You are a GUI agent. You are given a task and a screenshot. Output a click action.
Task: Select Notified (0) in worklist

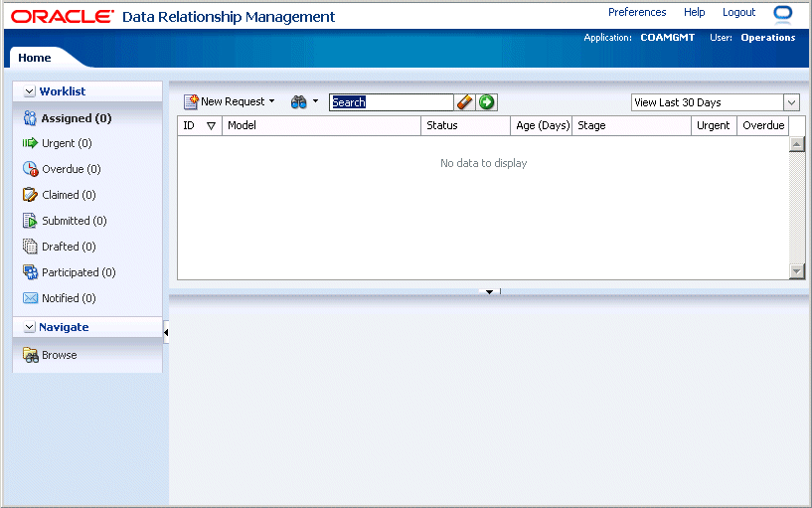[x=69, y=299]
